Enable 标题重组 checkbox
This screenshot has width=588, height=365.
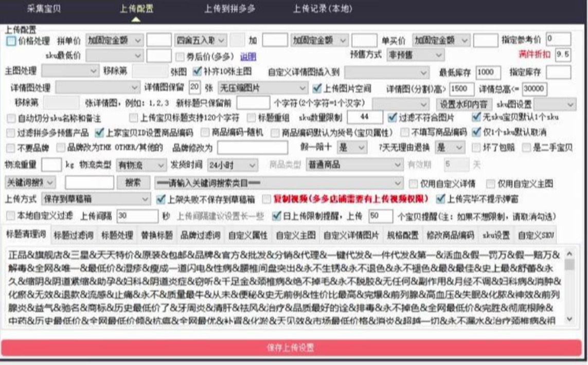tap(251, 118)
